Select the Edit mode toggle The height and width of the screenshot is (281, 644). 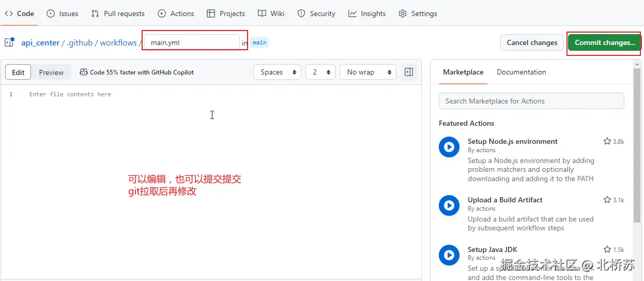click(18, 72)
